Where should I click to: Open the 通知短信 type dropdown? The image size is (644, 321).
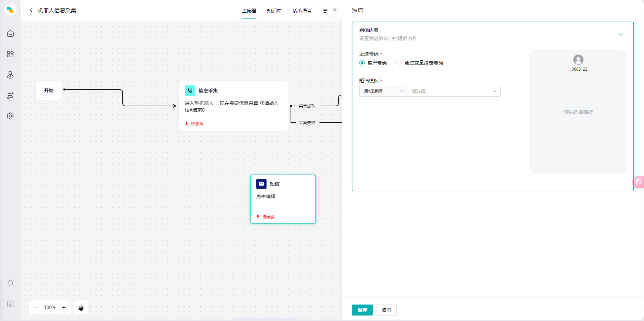click(383, 91)
